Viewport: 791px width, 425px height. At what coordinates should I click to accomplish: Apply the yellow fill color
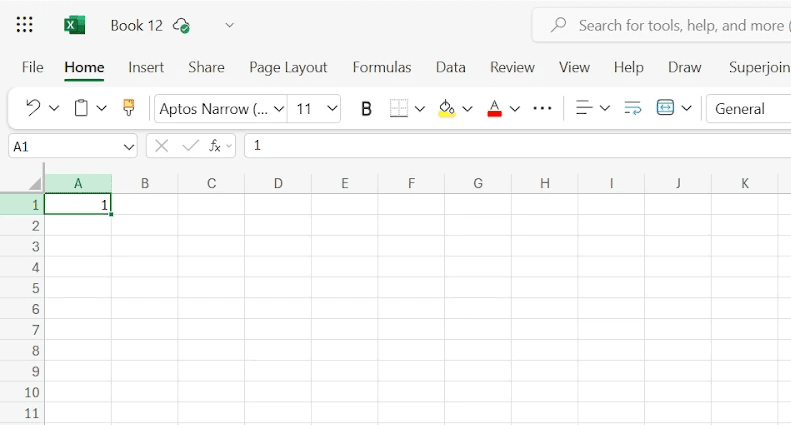coord(447,109)
